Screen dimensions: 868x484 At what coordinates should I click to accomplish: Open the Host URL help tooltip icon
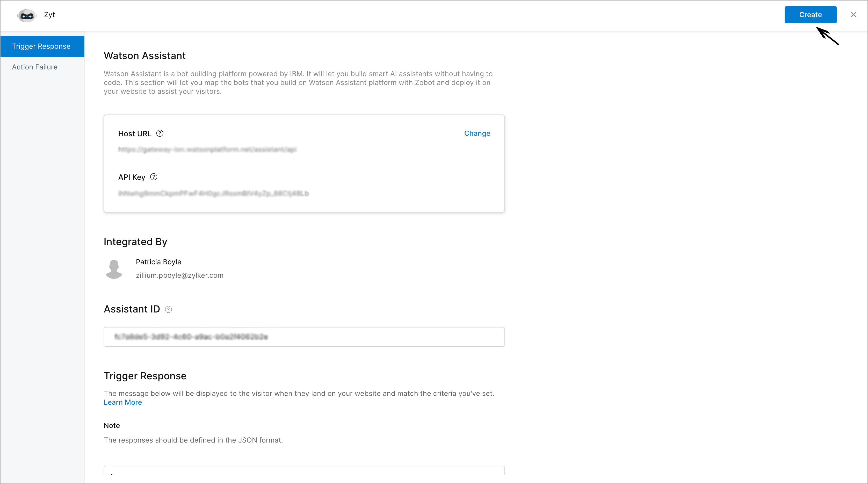(x=160, y=133)
